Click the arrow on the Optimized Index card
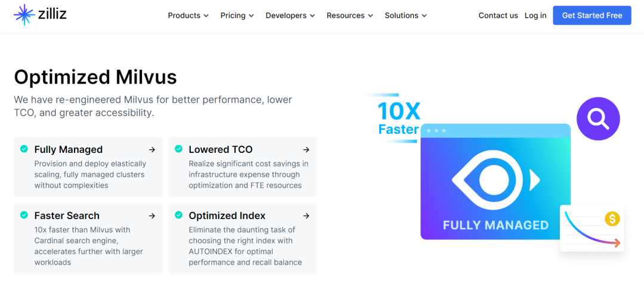 (x=306, y=216)
